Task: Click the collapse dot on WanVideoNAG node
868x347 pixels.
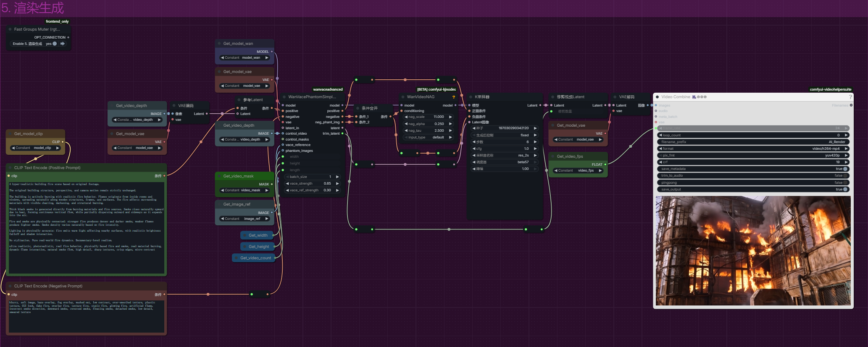Action: 403,97
